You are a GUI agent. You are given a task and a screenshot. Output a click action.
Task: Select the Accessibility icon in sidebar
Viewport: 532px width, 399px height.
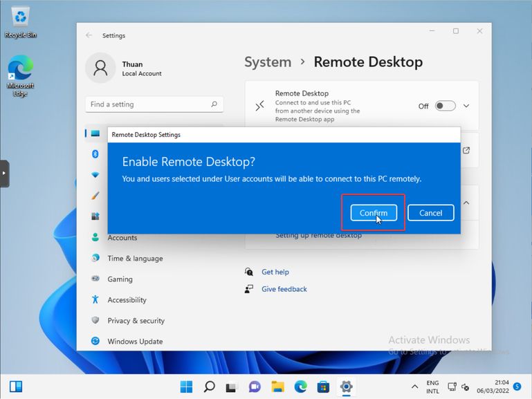pyautogui.click(x=95, y=300)
